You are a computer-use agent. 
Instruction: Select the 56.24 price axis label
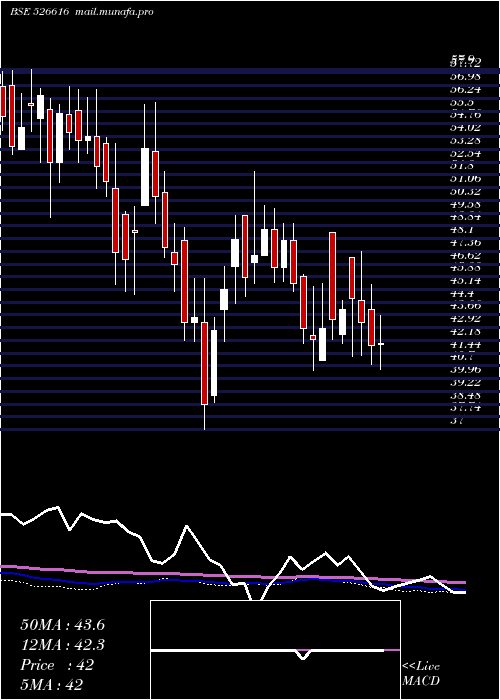coord(465,89)
